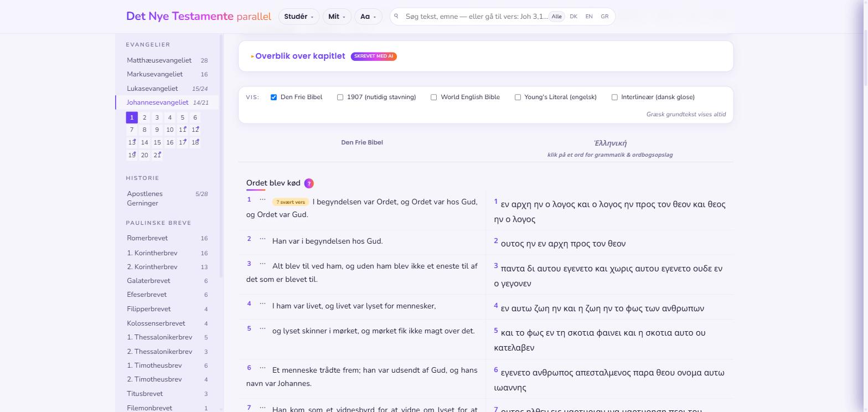This screenshot has width=868, height=412.
Task: Collapse Johannesevangeliet in the sidebar
Action: pos(167,102)
